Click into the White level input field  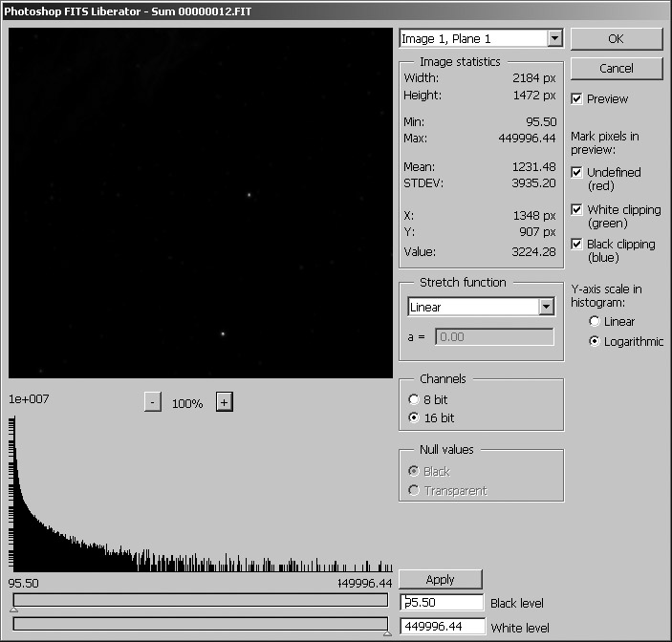442,627
